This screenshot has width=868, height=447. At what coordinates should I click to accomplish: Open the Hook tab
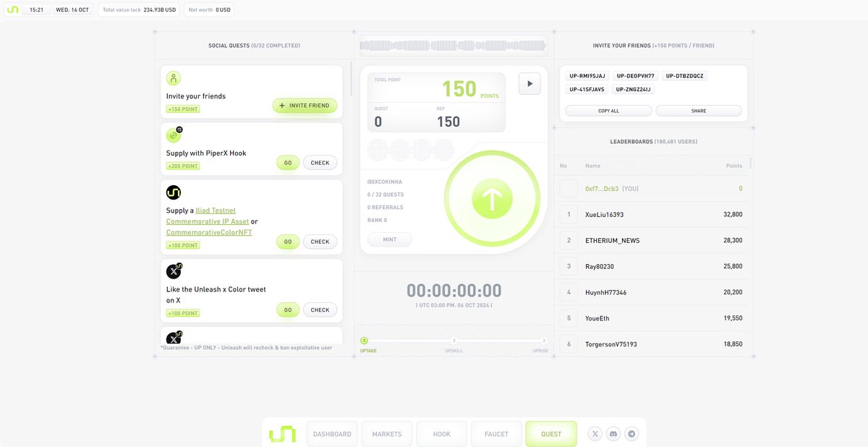(x=441, y=434)
